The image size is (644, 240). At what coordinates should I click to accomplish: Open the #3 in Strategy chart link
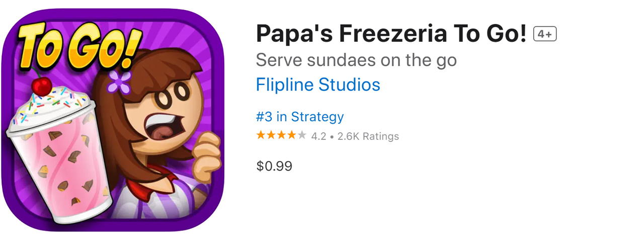(x=299, y=117)
